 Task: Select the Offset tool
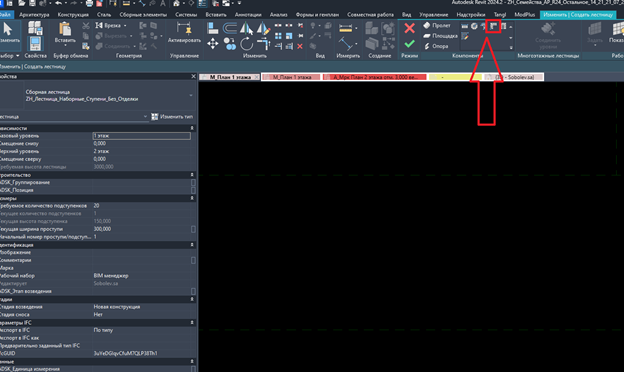click(x=230, y=28)
